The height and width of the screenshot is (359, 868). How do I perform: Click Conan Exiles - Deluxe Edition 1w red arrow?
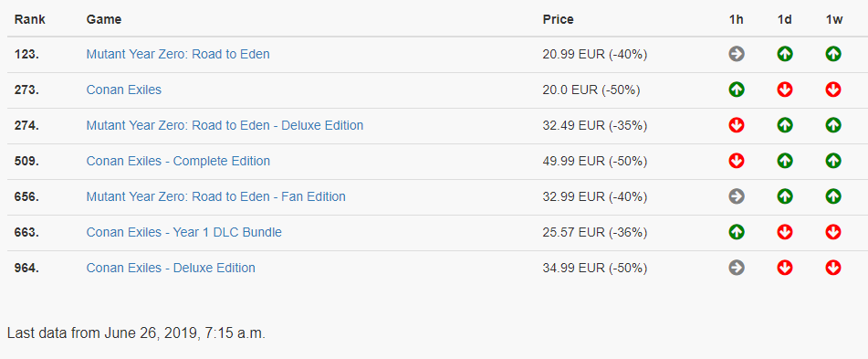[833, 268]
